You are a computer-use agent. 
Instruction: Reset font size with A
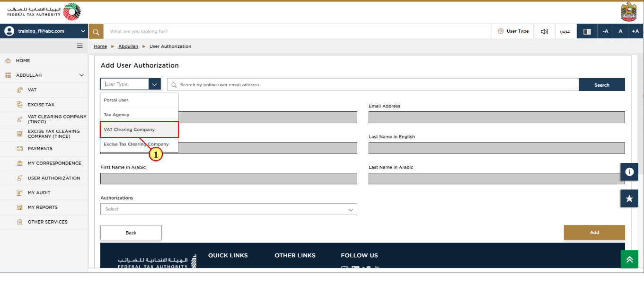pyautogui.click(x=620, y=32)
